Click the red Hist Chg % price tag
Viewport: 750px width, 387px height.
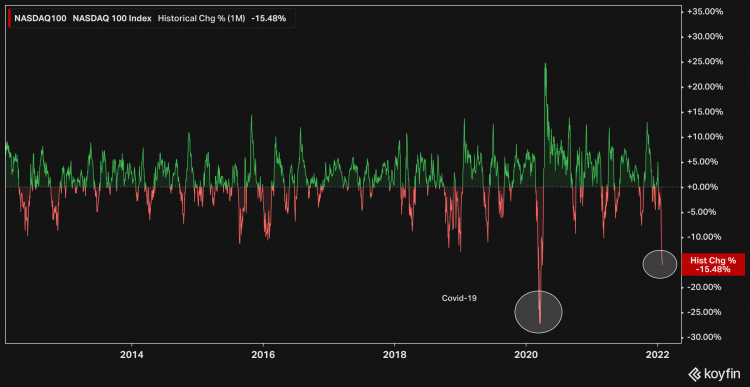[713, 265]
